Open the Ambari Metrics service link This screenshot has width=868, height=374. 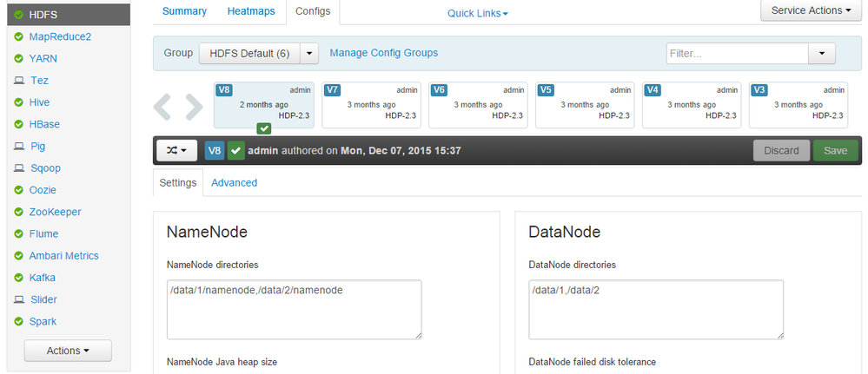[63, 256]
